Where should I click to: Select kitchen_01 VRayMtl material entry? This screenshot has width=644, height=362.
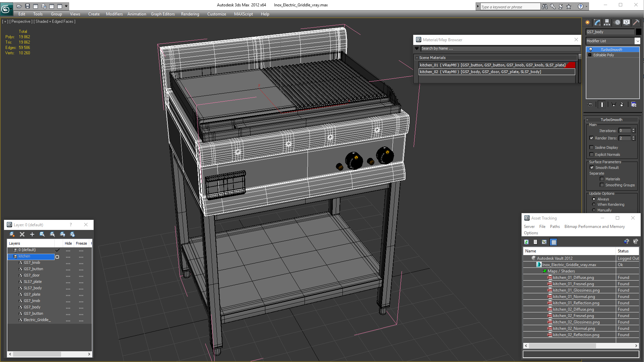pos(497,65)
